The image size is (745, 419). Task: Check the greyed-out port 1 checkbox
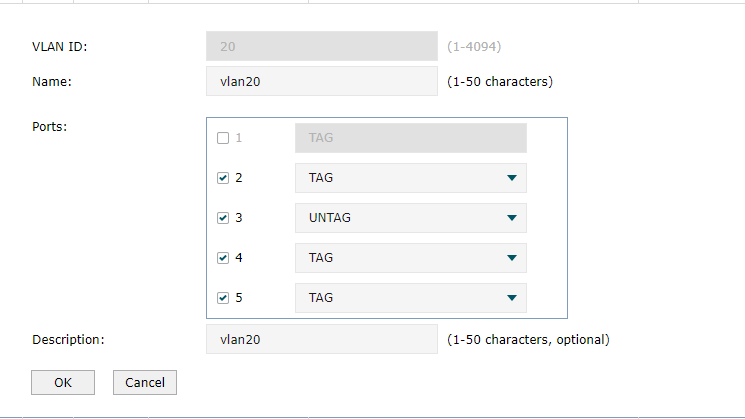(x=223, y=138)
